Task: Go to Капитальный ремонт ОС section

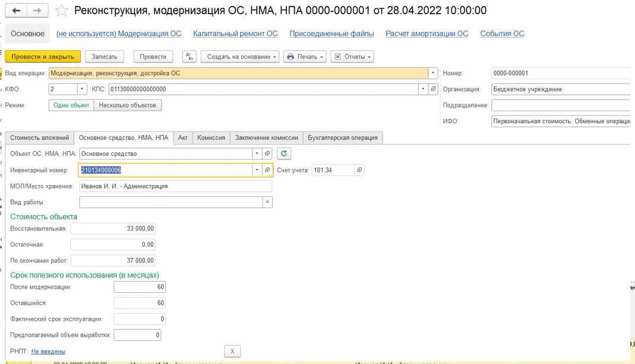Action: 235,34
